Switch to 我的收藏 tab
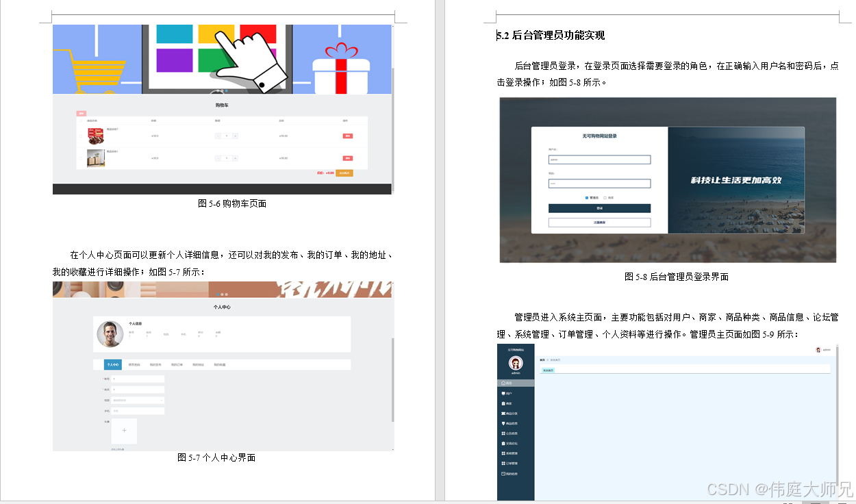 [219, 364]
